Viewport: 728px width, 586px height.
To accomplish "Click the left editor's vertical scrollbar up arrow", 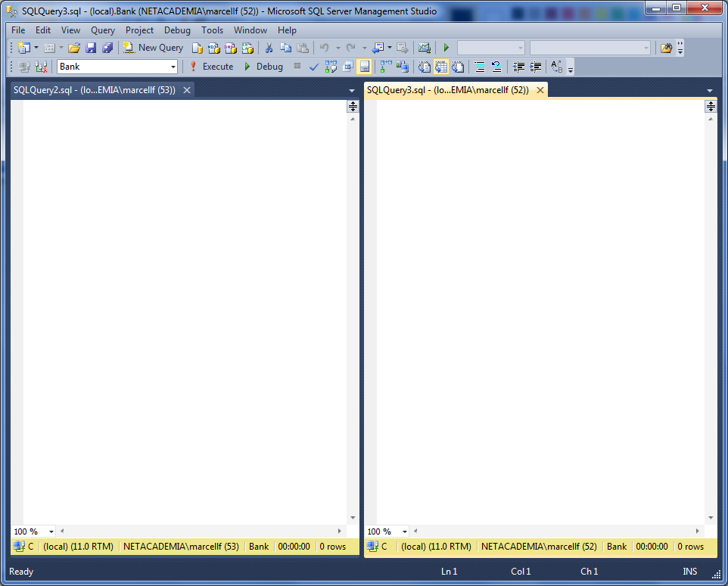I will (353, 119).
